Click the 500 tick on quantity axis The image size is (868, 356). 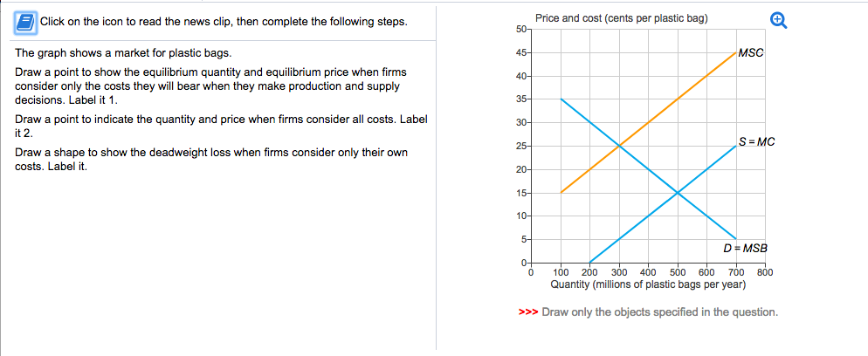point(678,272)
